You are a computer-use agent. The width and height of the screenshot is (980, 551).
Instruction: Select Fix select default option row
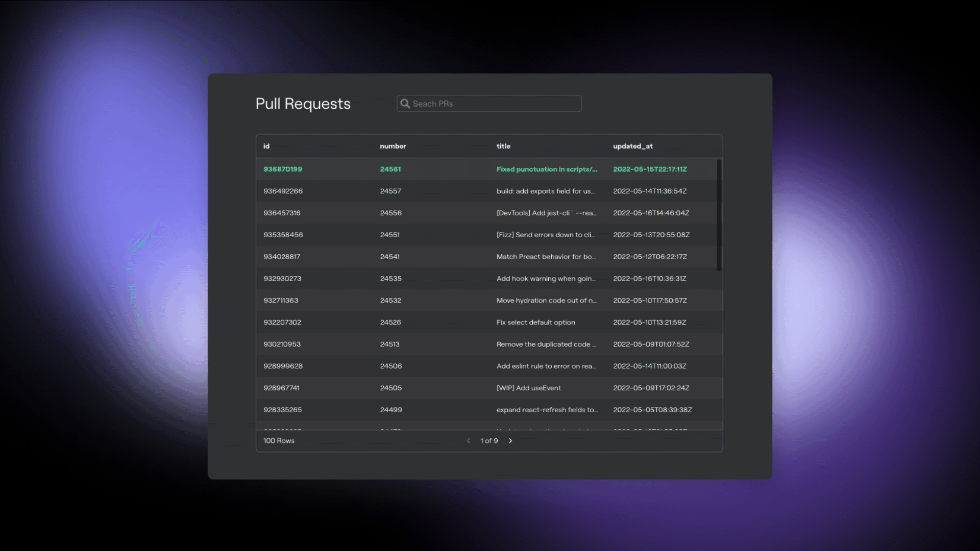tap(535, 323)
